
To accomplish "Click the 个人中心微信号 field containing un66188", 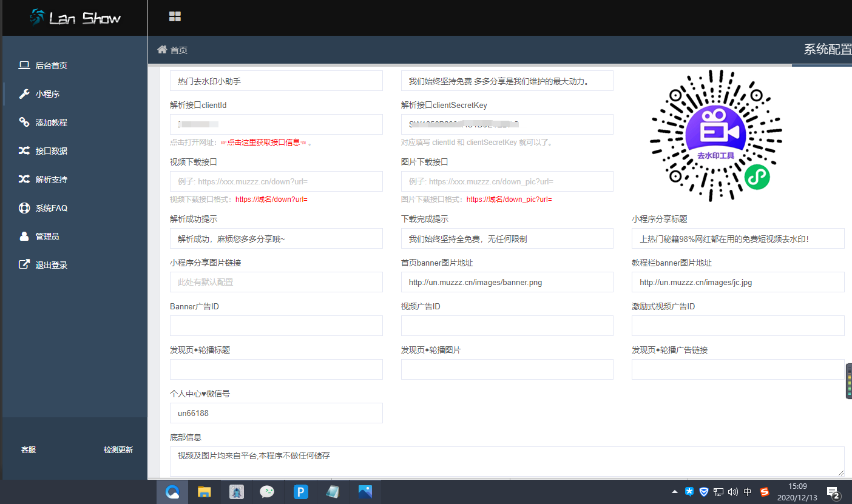I will tap(276, 413).
